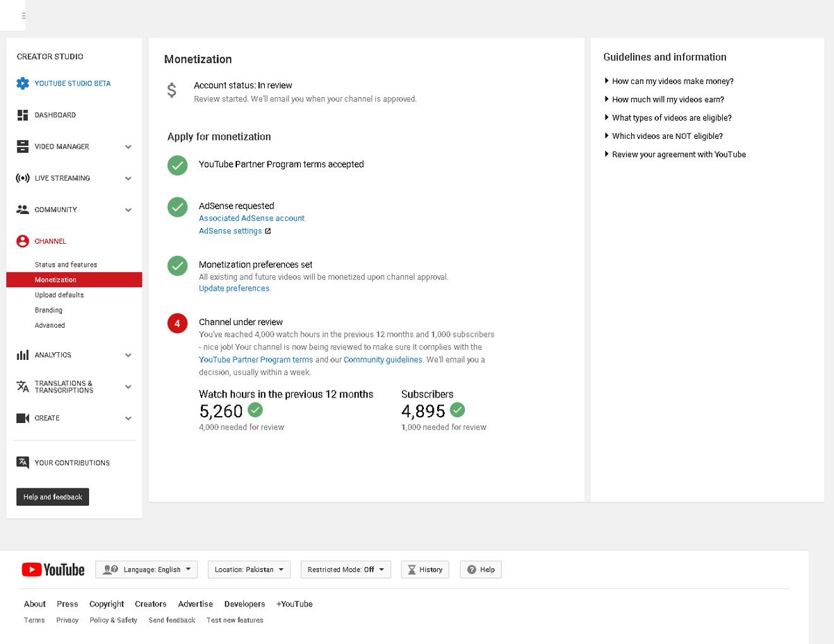Screen dimensions: 834x644
Task: Open Status and features submenu item
Action: [x=66, y=265]
